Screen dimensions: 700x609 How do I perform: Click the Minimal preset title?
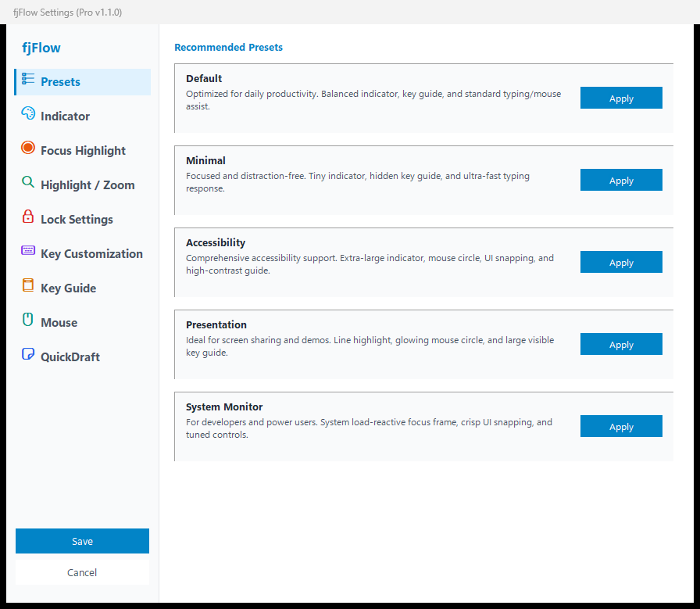(x=205, y=160)
